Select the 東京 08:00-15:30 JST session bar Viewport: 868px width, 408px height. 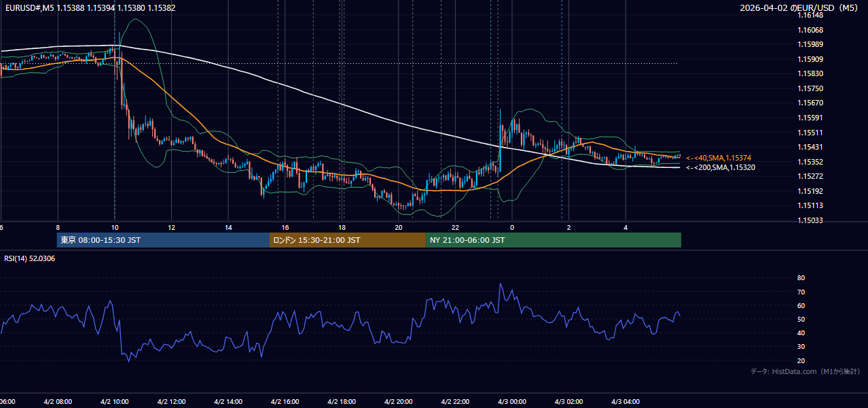[x=163, y=240]
